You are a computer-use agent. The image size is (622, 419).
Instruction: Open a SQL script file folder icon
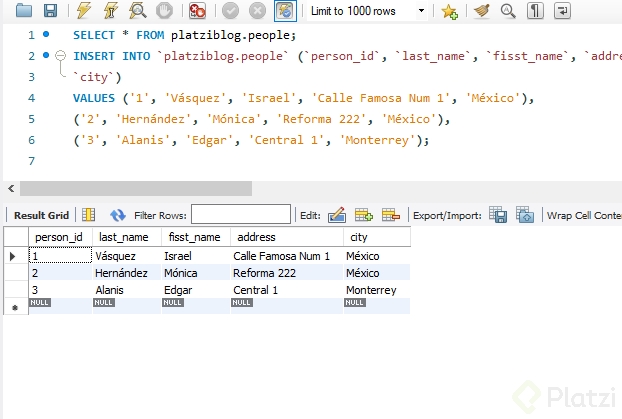pos(24,10)
